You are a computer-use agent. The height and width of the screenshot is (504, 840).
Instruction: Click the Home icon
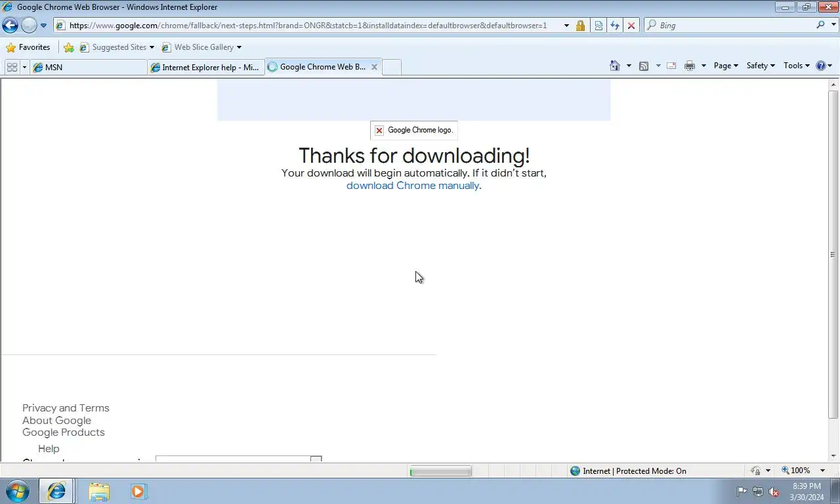pos(615,66)
